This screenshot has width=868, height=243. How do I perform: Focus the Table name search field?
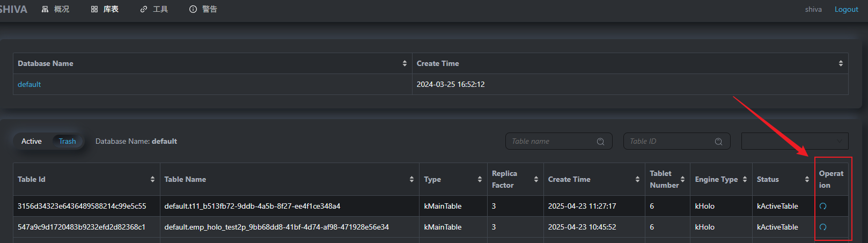pyautogui.click(x=551, y=141)
